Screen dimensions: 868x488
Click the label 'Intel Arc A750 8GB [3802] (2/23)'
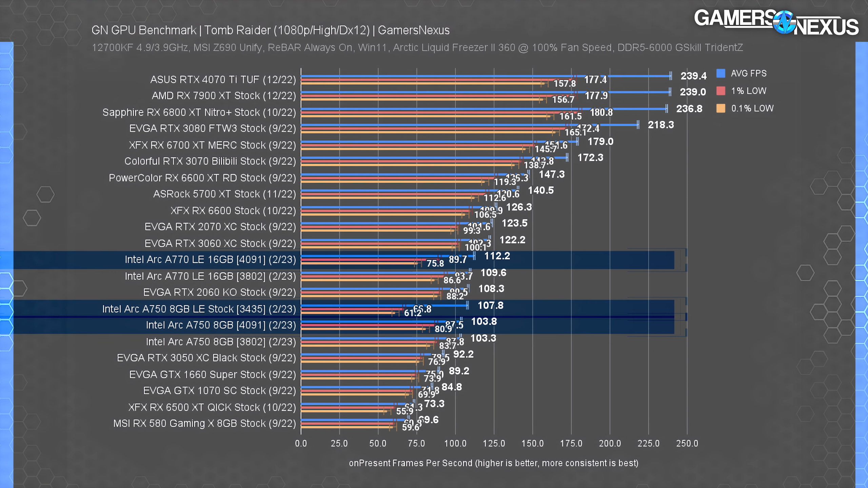[221, 342]
